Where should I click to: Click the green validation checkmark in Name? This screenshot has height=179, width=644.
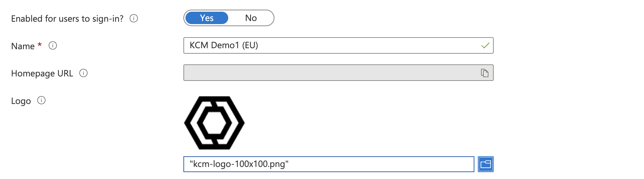point(485,45)
